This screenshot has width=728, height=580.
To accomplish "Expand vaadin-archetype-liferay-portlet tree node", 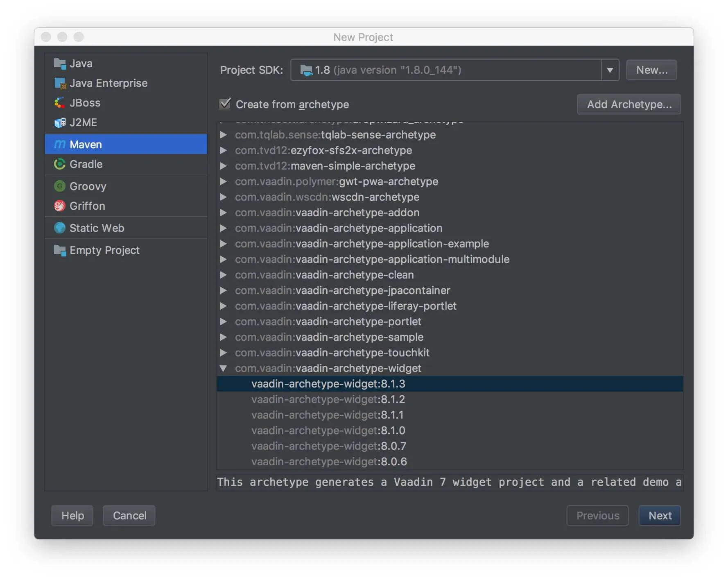I will pyautogui.click(x=223, y=306).
